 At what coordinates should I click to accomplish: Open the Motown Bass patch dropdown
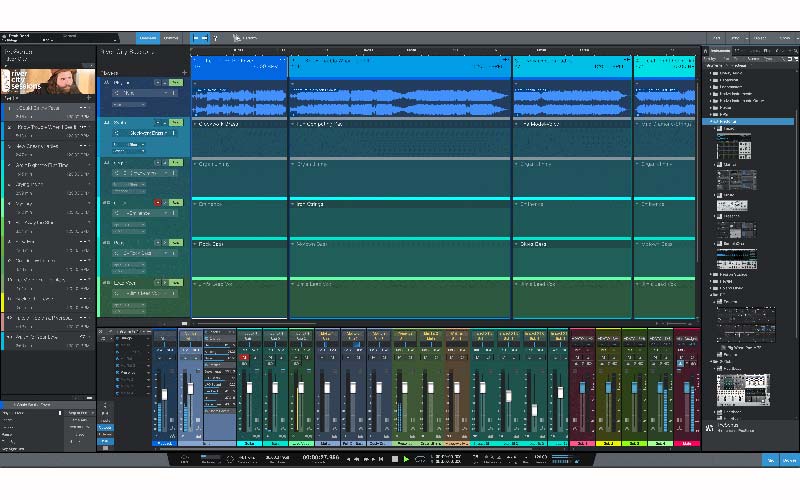292,244
